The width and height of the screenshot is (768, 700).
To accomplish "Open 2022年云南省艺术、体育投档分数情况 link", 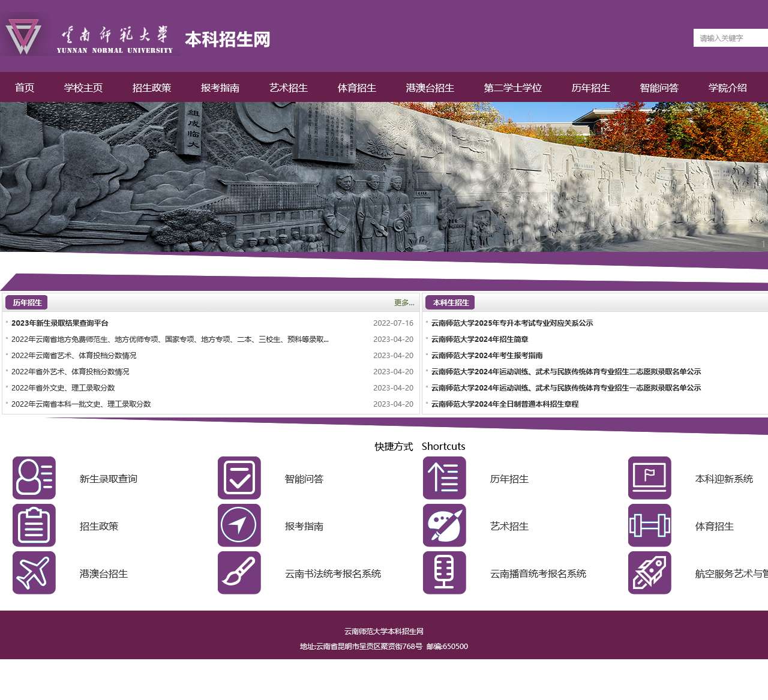I will (x=74, y=355).
